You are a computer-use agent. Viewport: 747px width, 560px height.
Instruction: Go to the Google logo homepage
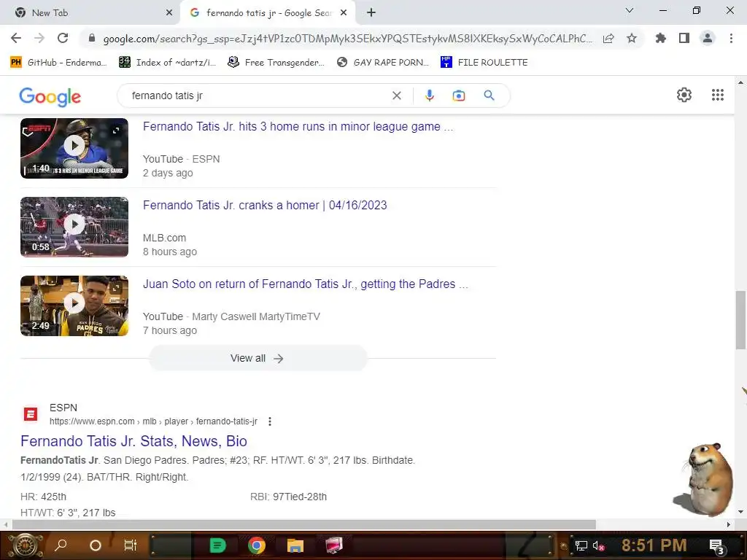point(50,97)
